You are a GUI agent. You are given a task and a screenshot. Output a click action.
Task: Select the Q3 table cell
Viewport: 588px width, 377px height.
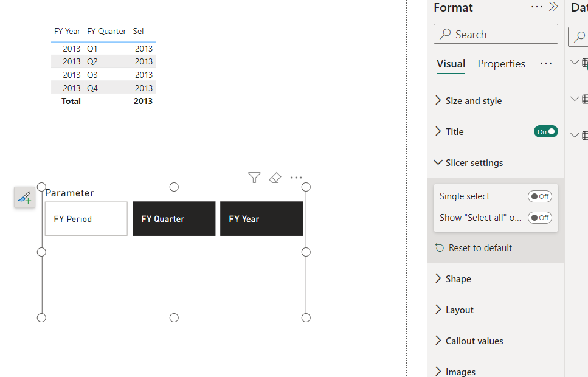(92, 75)
